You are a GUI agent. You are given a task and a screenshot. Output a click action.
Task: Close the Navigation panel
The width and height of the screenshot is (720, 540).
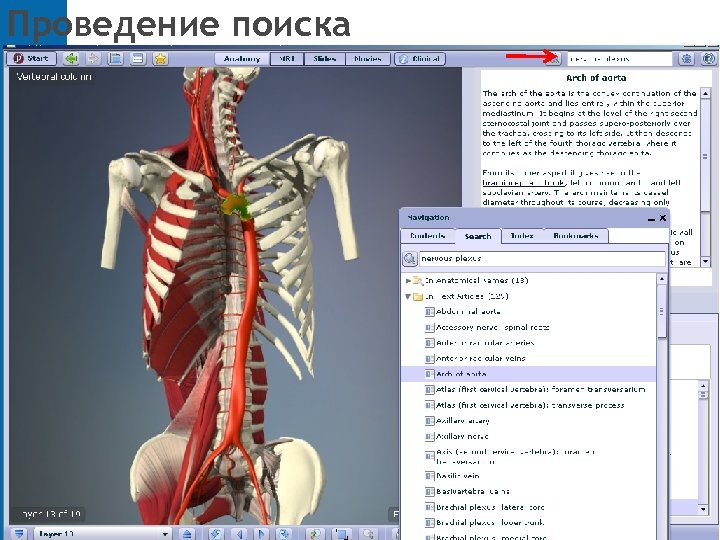pyautogui.click(x=663, y=218)
